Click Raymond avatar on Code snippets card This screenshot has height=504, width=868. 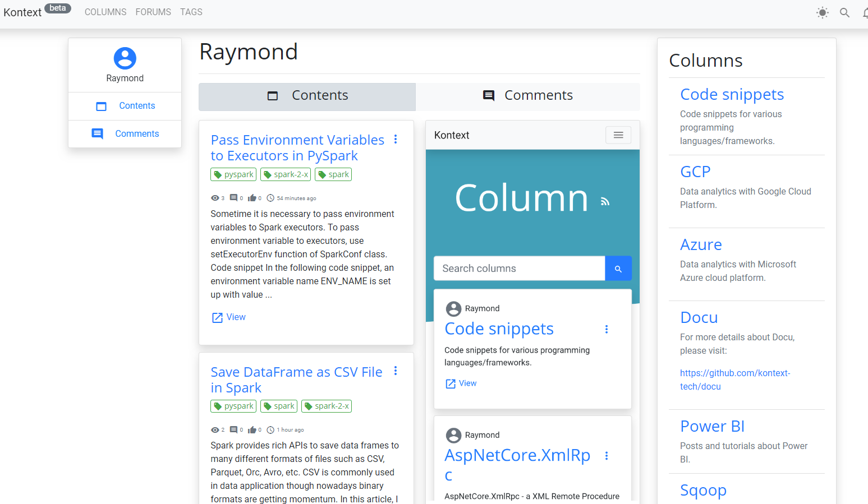[453, 309]
